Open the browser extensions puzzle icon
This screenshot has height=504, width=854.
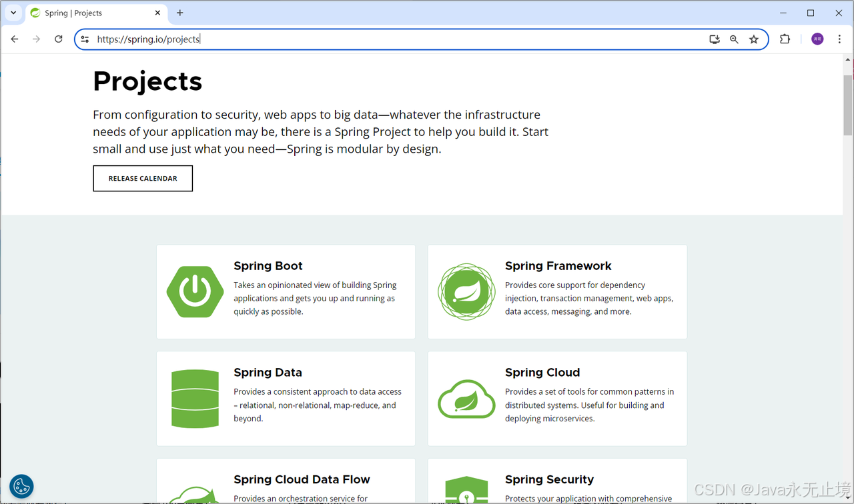click(785, 39)
